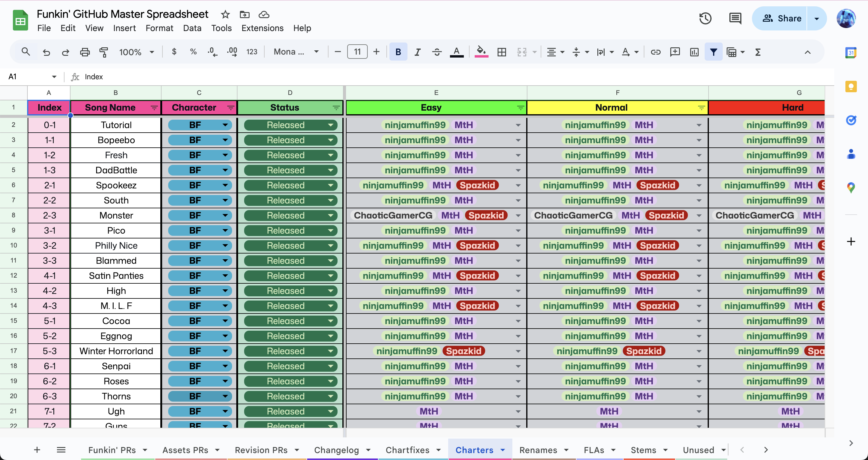Click the Insert link icon
The image size is (868, 460).
tap(656, 52)
